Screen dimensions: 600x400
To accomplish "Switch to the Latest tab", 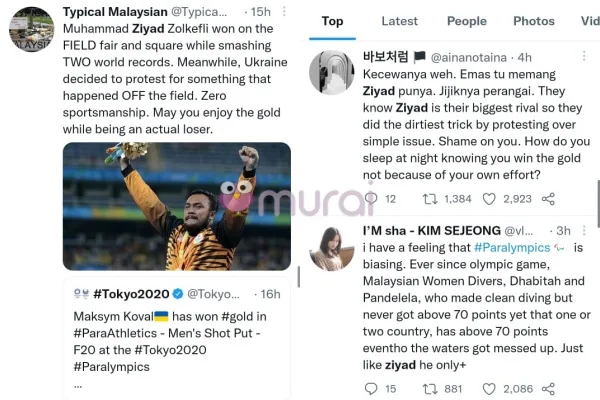I will [x=400, y=21].
